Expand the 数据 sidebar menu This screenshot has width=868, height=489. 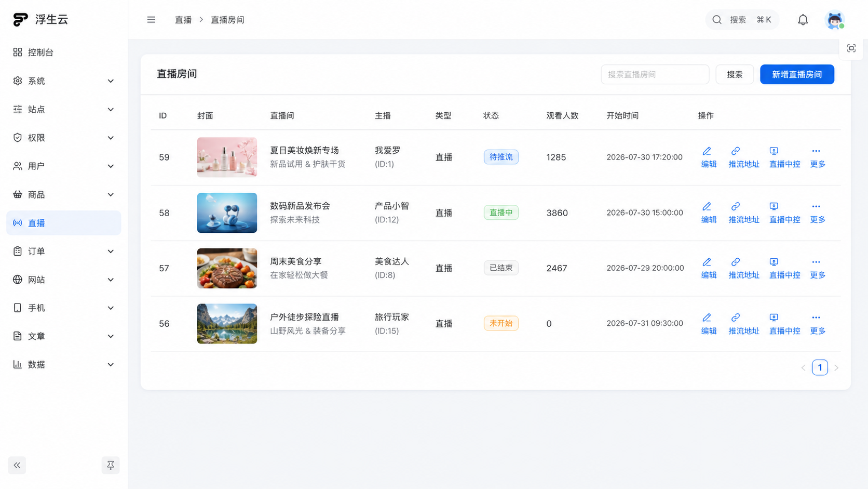pyautogui.click(x=63, y=364)
